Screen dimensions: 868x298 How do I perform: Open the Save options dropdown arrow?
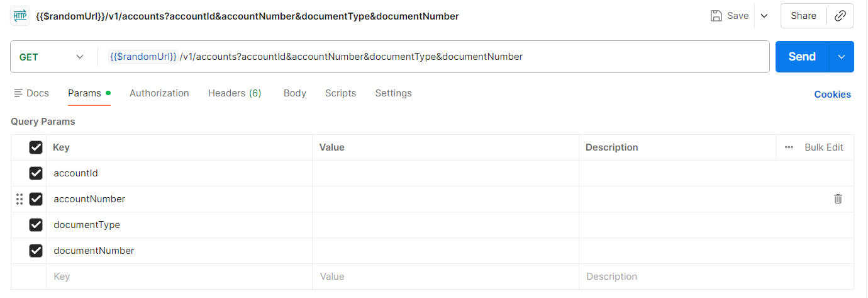click(x=764, y=16)
